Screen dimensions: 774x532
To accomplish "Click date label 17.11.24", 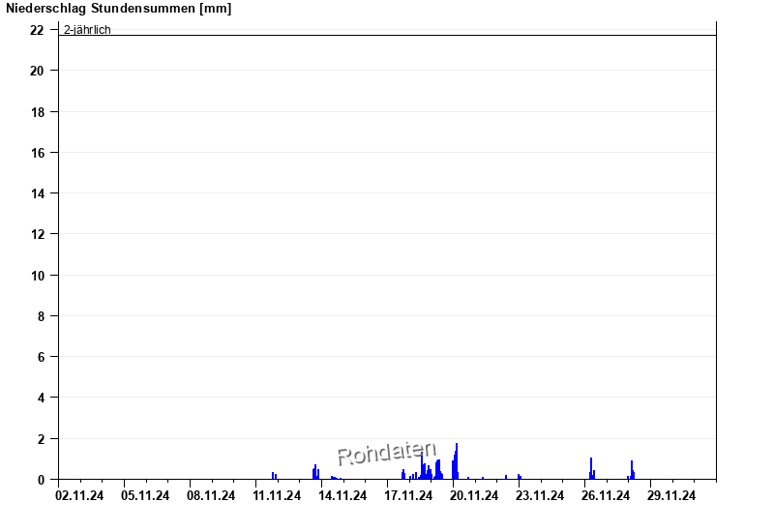I will pos(408,495).
